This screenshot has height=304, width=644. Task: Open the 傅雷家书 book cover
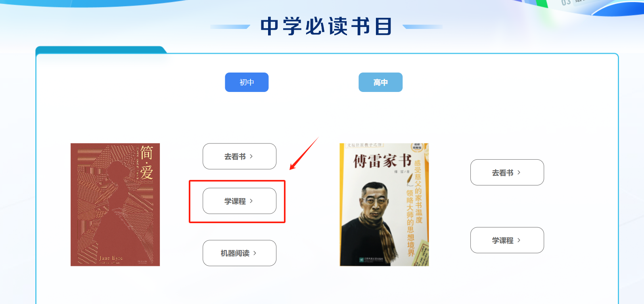(384, 205)
